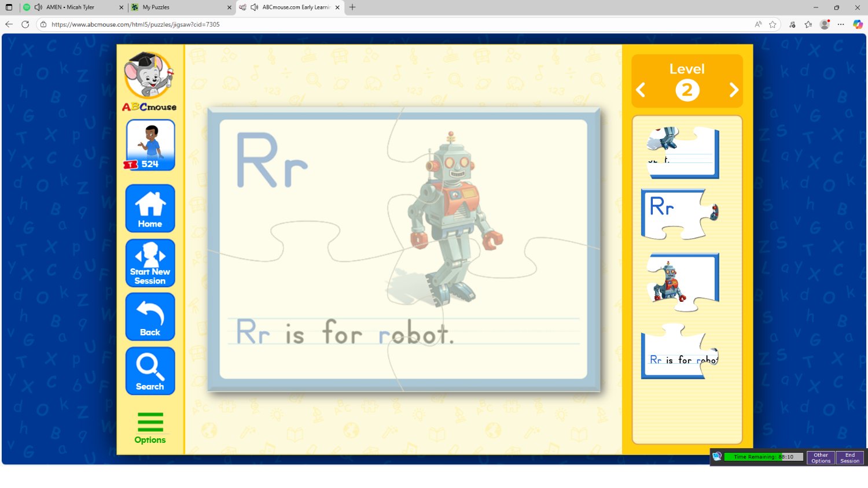This screenshot has width=868, height=488.
Task: Go Back using the arrow button
Action: point(150,316)
